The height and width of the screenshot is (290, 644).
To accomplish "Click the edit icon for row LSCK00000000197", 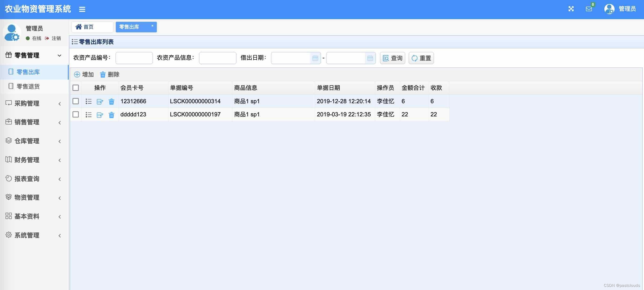I will 100,115.
